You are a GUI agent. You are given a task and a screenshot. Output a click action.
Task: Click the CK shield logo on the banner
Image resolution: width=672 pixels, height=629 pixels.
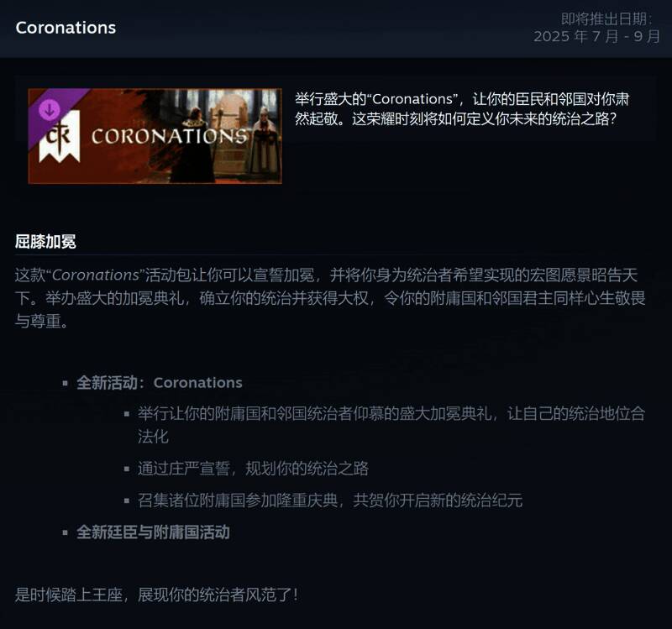[x=60, y=137]
